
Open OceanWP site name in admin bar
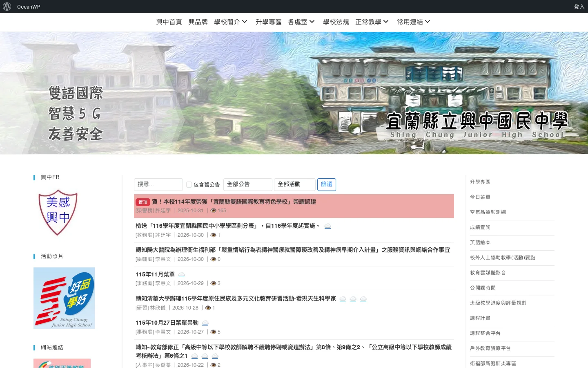(x=29, y=7)
